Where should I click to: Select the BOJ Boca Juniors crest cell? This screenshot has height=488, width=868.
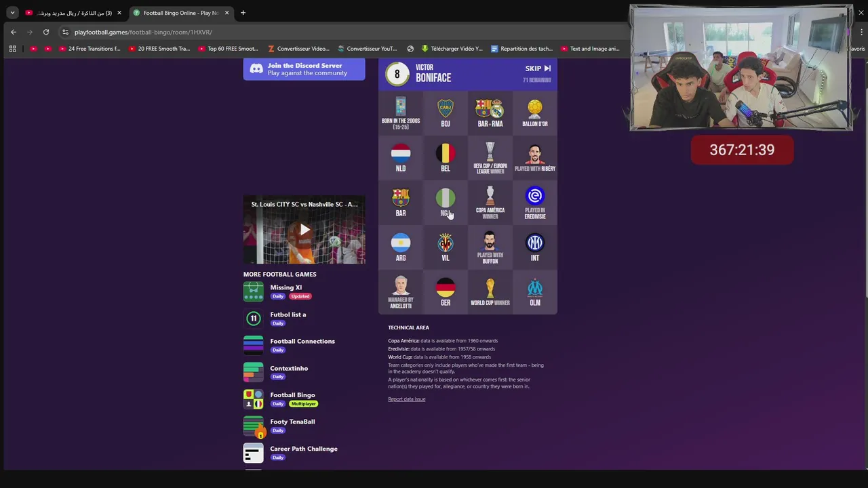pos(446,113)
